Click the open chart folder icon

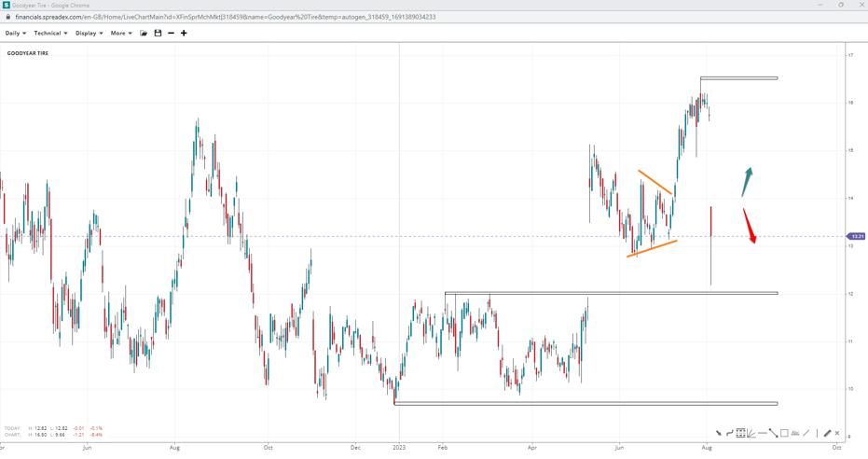coord(144,34)
